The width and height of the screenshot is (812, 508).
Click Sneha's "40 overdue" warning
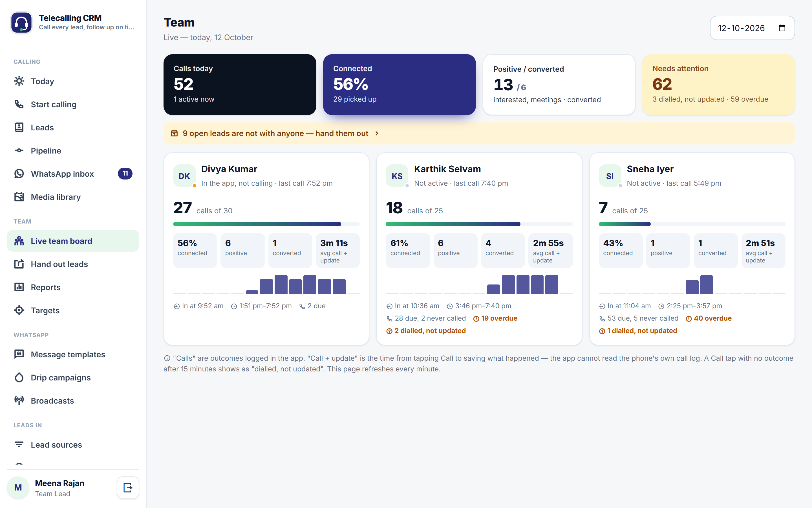coord(709,318)
